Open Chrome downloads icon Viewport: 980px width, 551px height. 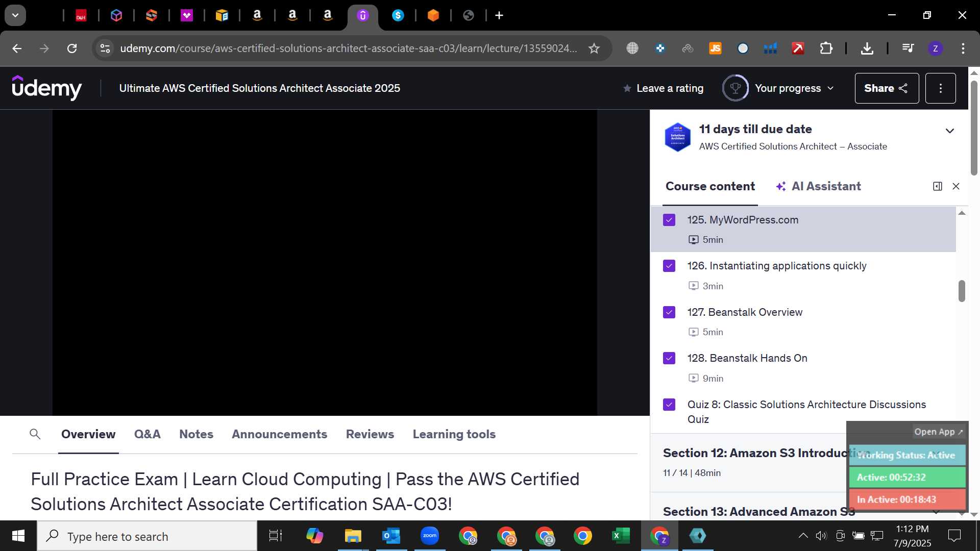[x=867, y=48]
